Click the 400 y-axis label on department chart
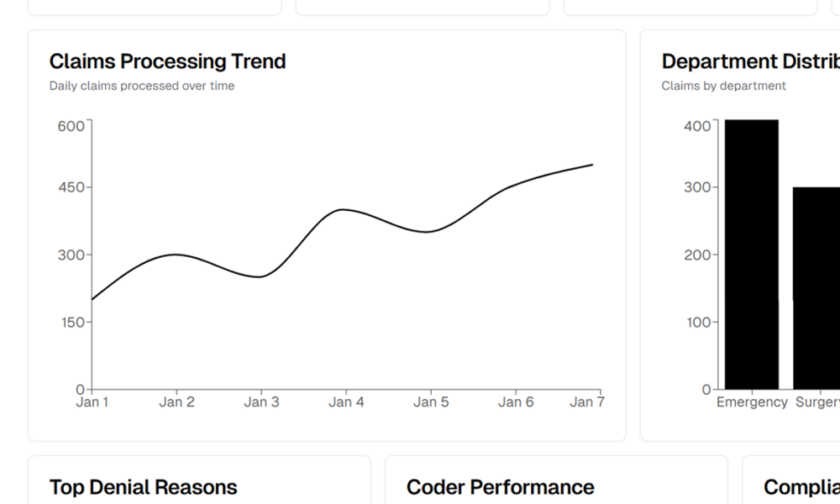Image resolution: width=840 pixels, height=504 pixels. [x=697, y=126]
